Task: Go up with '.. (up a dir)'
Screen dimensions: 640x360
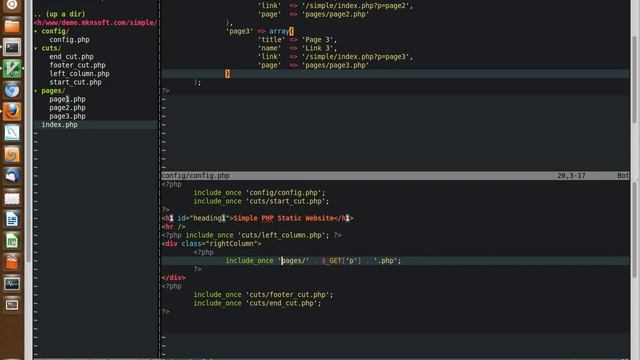Action: coord(60,14)
